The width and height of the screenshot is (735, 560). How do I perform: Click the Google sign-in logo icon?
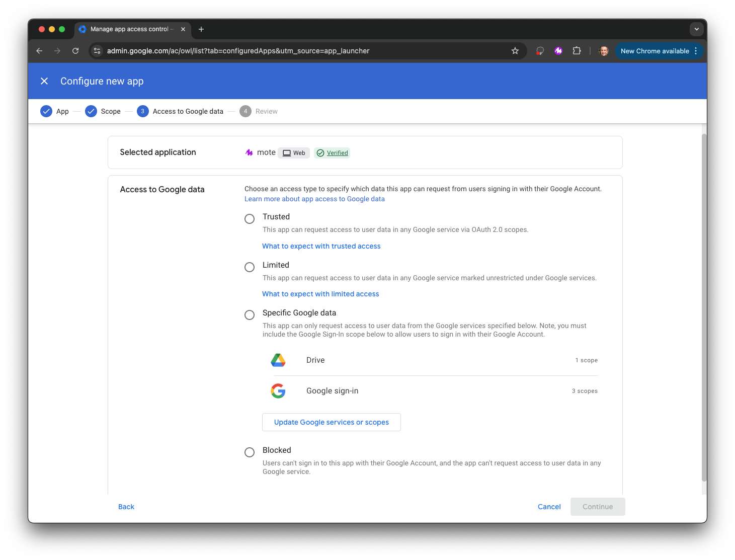coord(278,391)
